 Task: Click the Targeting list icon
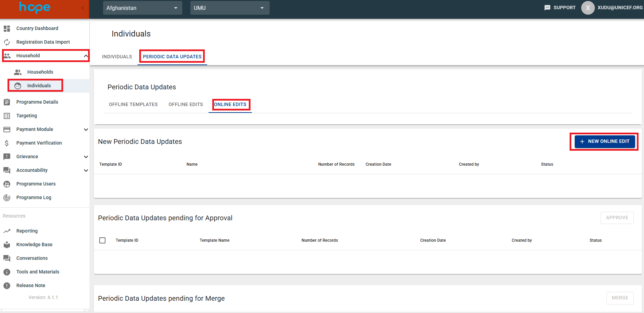point(7,116)
